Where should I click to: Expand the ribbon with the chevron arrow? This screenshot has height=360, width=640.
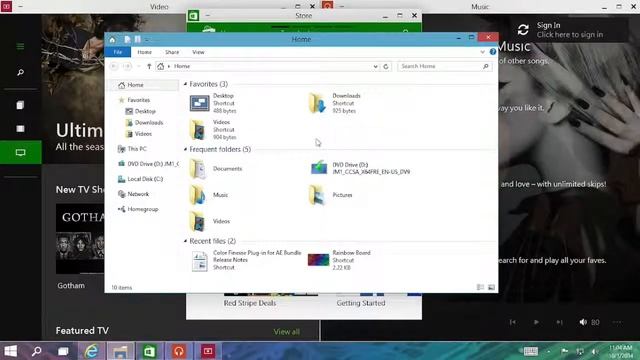482,52
